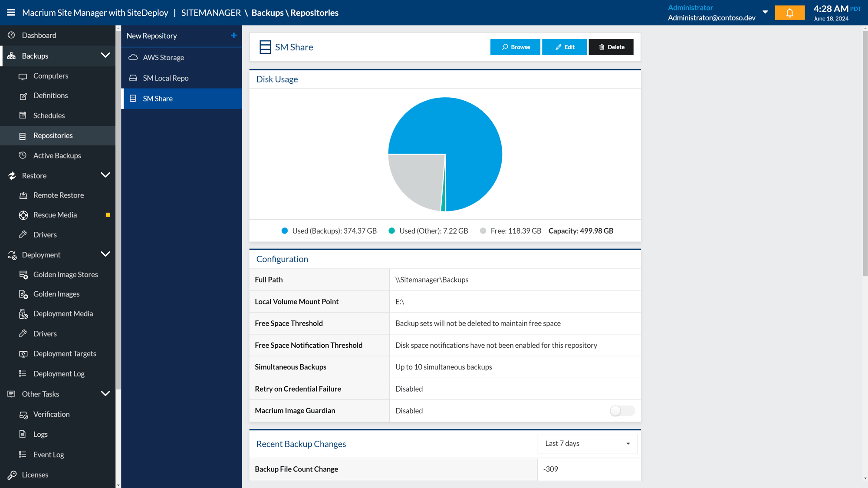Viewport: 868px width, 488px height.
Task: Click the Deployment Log list icon
Action: 23,373
